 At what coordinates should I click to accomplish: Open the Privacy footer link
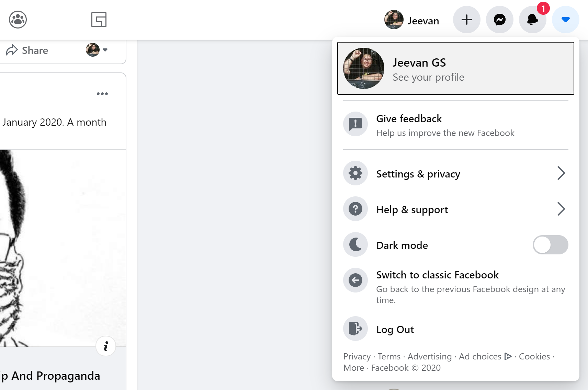pos(357,357)
